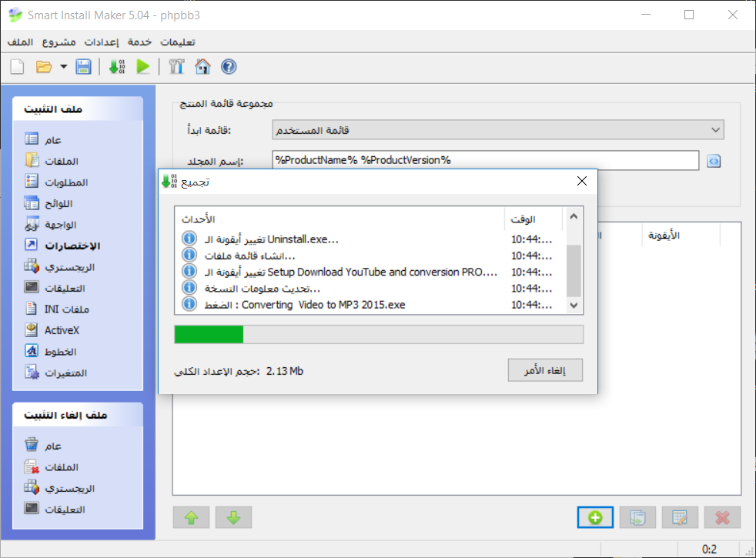Open the ملفات INI section
The image size is (756, 558).
pos(57,309)
